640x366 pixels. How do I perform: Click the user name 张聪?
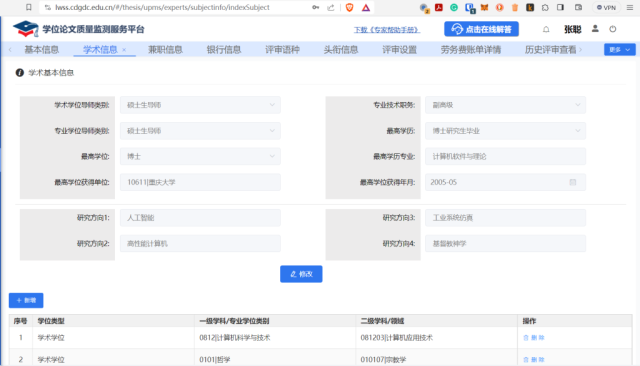coord(573,29)
